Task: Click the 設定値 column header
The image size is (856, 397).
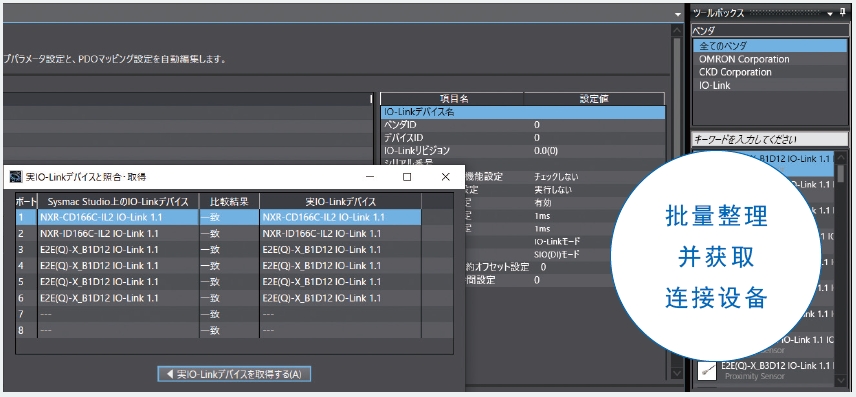Action: click(x=594, y=99)
